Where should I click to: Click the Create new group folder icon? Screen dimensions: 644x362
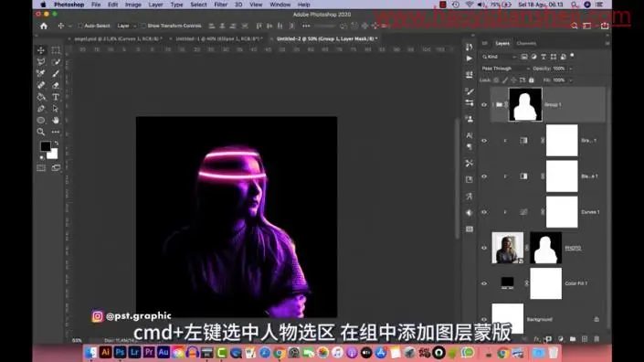point(573,339)
